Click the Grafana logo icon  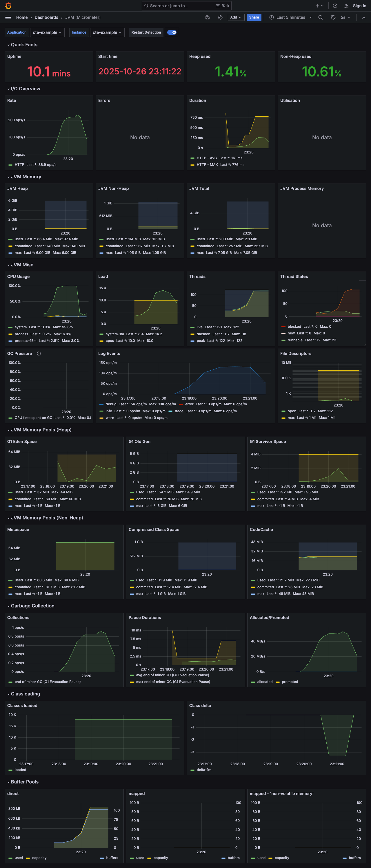(x=8, y=6)
